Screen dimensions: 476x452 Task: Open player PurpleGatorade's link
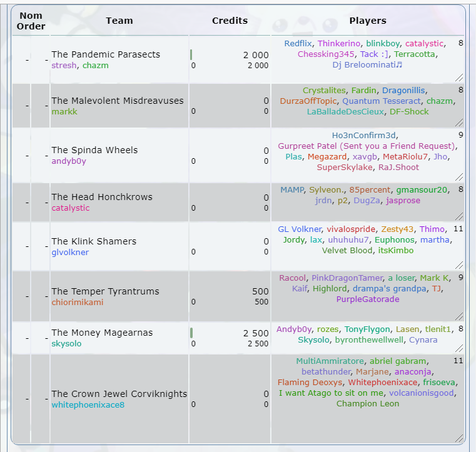point(368,299)
